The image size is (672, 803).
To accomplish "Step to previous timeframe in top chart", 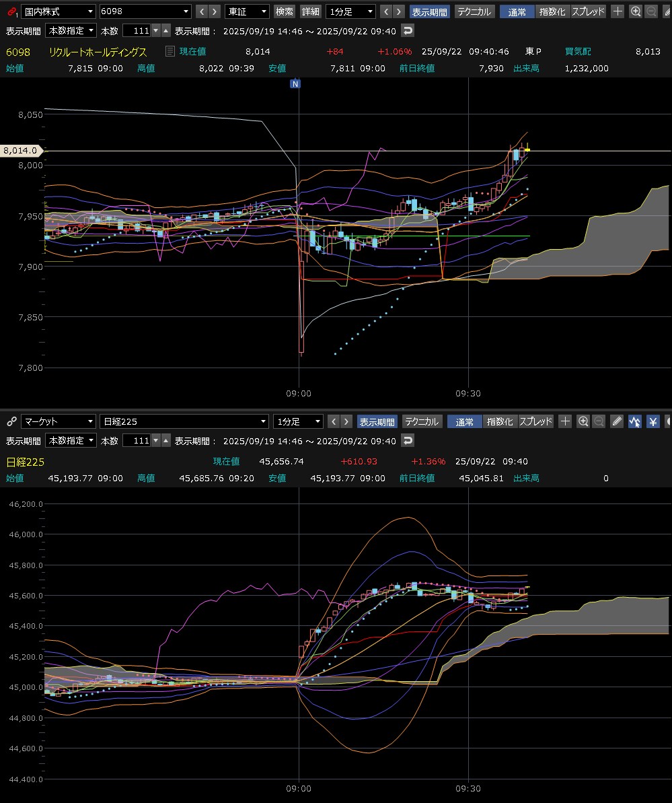I will click(x=386, y=11).
